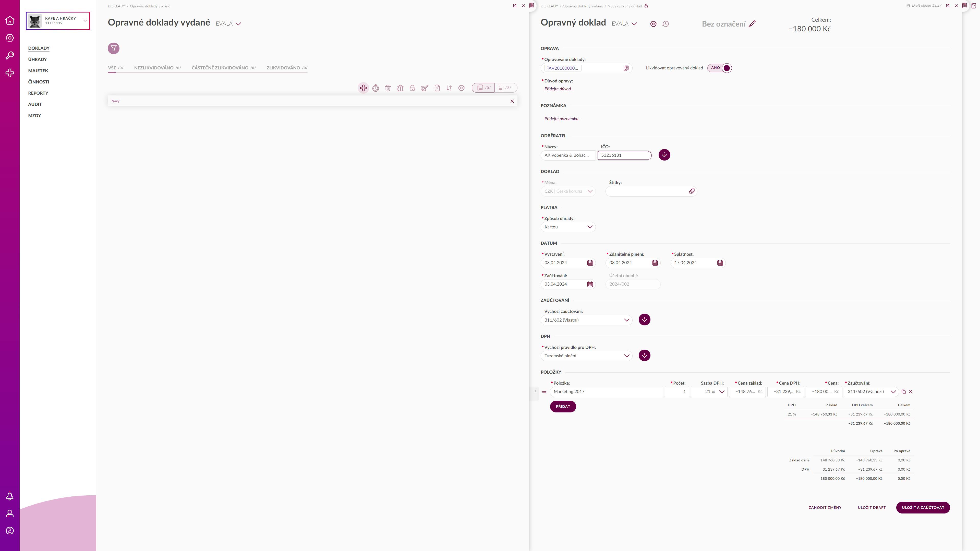The height and width of the screenshot is (551, 980).
Task: Open the user profile icon in the left sidebar
Action: 10,513
